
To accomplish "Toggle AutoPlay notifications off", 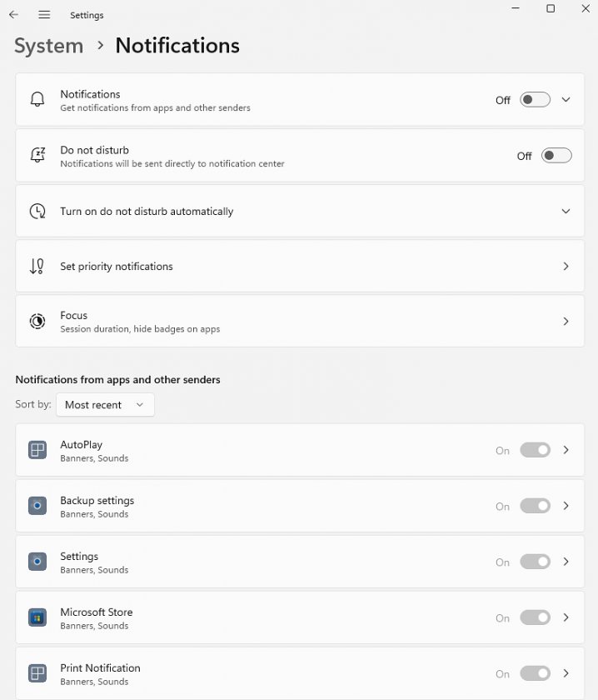I will pos(535,450).
